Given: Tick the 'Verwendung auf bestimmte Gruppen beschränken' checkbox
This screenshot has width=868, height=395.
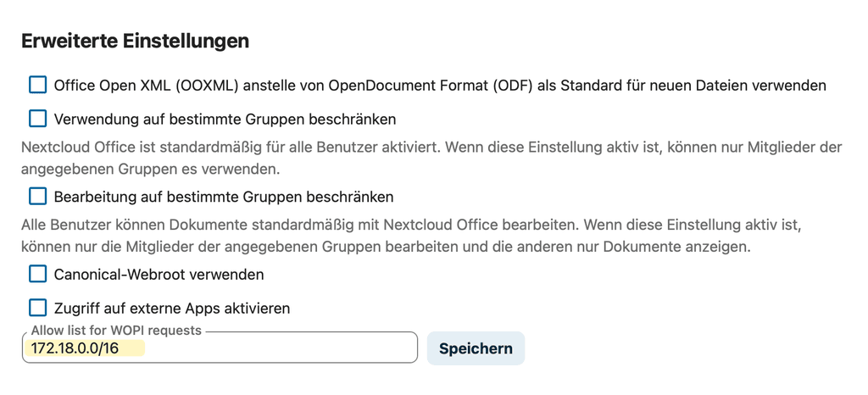Looking at the screenshot, I should (x=37, y=118).
